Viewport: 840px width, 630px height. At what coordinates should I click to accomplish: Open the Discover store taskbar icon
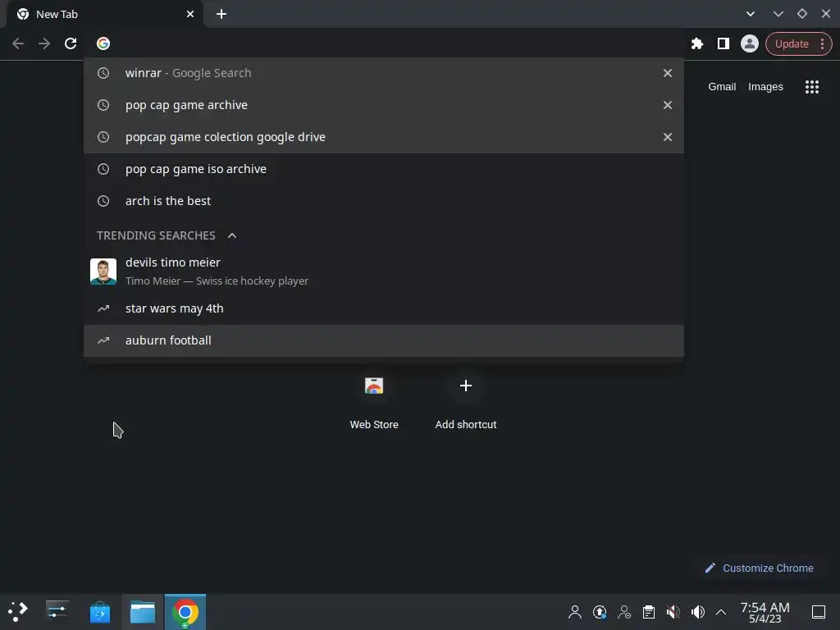point(100,612)
